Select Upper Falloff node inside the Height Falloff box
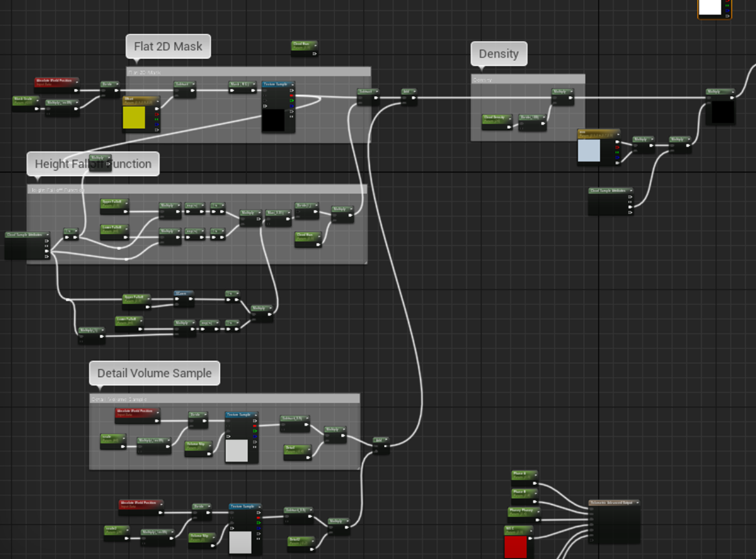756x559 pixels. (x=115, y=206)
